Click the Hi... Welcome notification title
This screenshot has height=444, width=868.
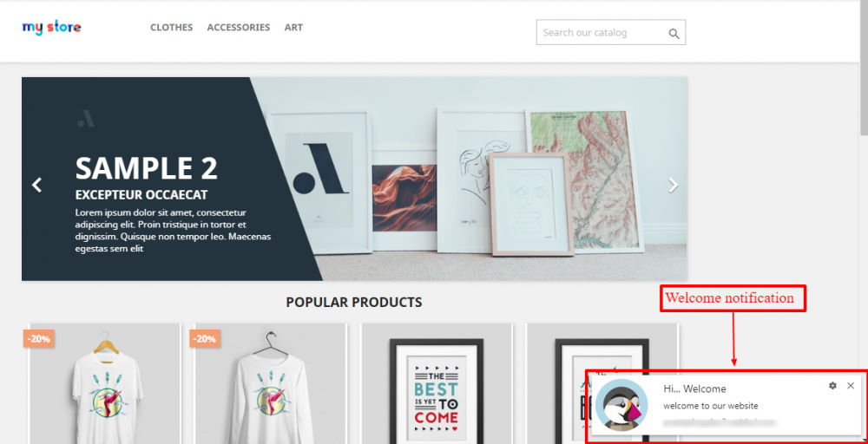click(694, 388)
